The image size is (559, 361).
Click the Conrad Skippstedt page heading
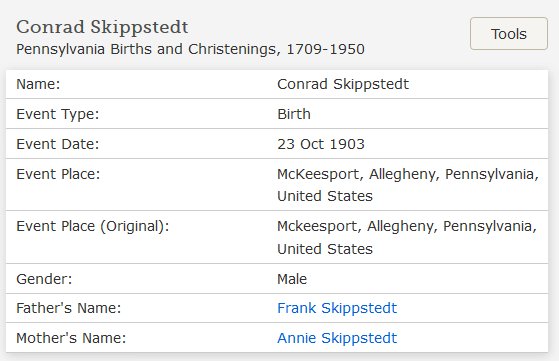point(102,27)
